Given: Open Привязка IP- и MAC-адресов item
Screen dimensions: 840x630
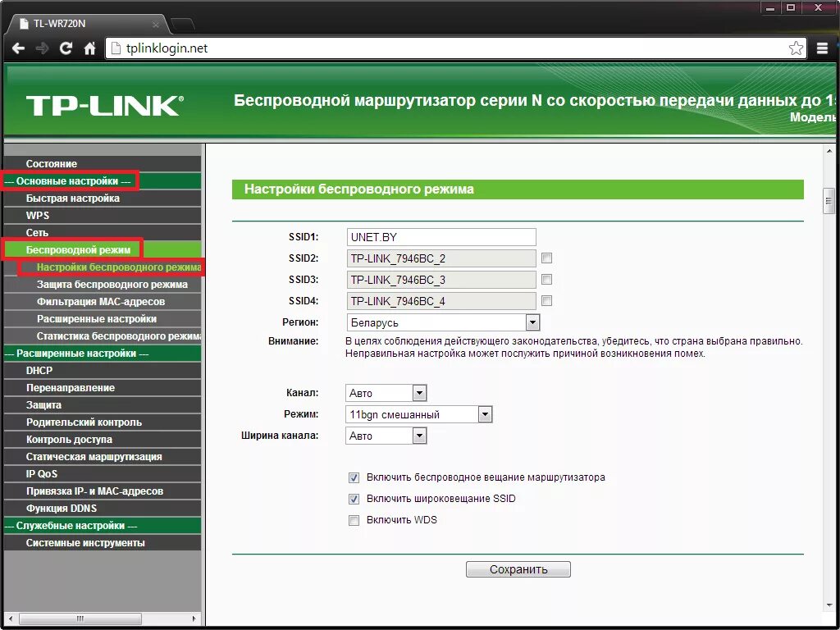Looking at the screenshot, I should (103, 491).
